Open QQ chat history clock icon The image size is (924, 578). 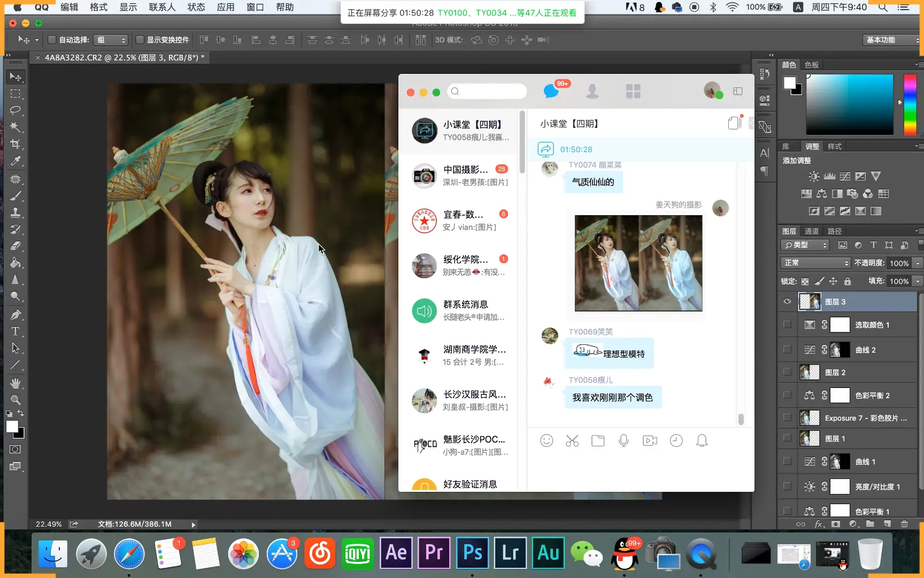point(676,440)
